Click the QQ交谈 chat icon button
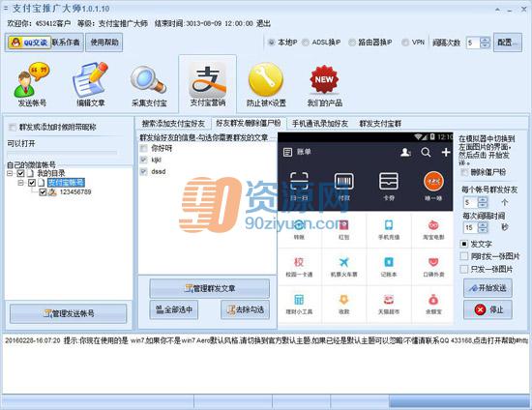 pos(30,43)
